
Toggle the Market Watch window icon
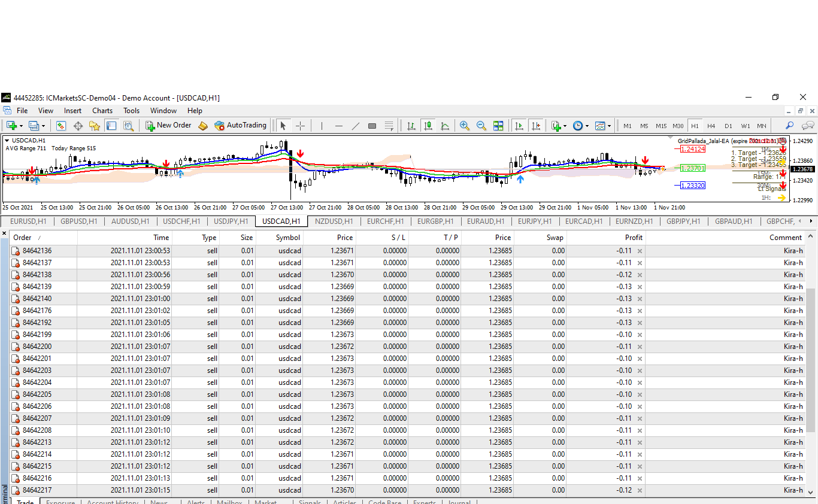pos(60,126)
